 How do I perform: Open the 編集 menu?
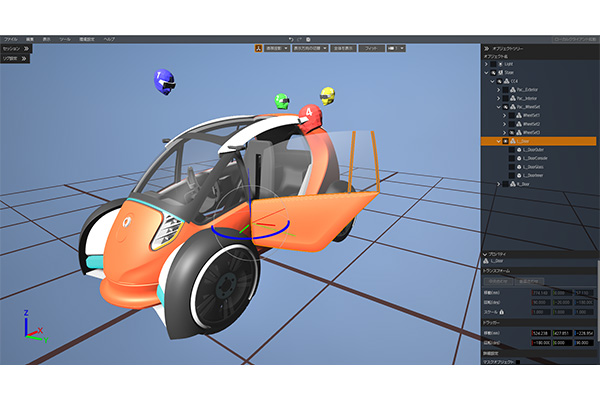click(x=30, y=39)
